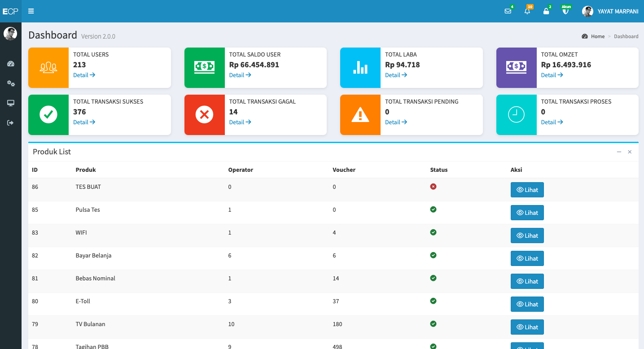
Task: Close the Produk List panel
Action: pos(630,152)
